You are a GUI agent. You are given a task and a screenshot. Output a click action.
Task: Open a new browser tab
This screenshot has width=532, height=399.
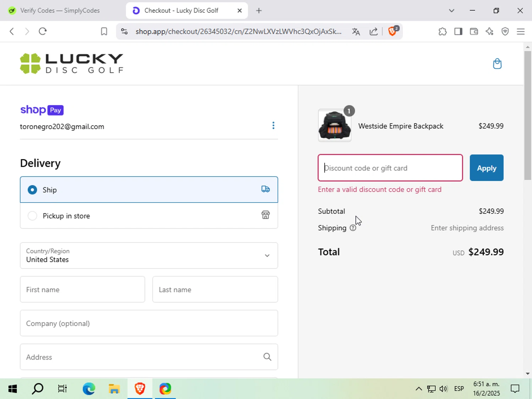click(259, 11)
